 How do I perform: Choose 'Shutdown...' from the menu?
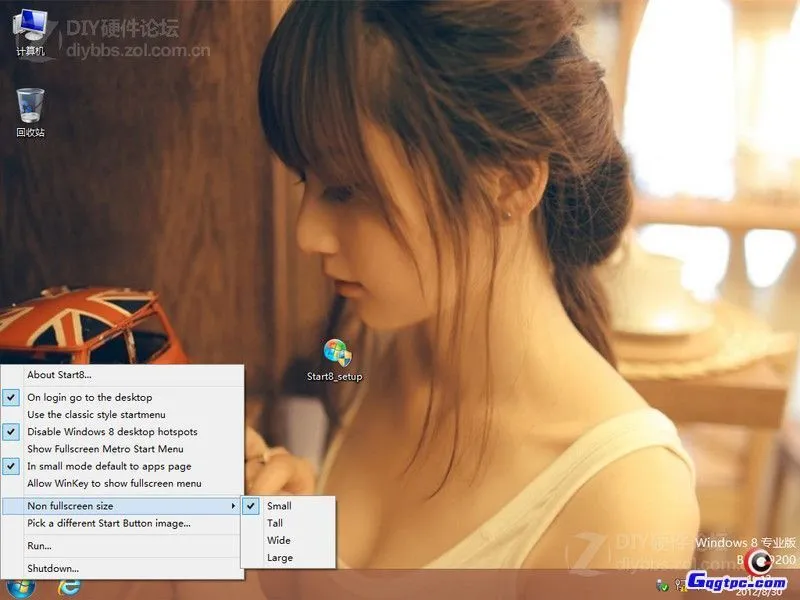tap(52, 568)
